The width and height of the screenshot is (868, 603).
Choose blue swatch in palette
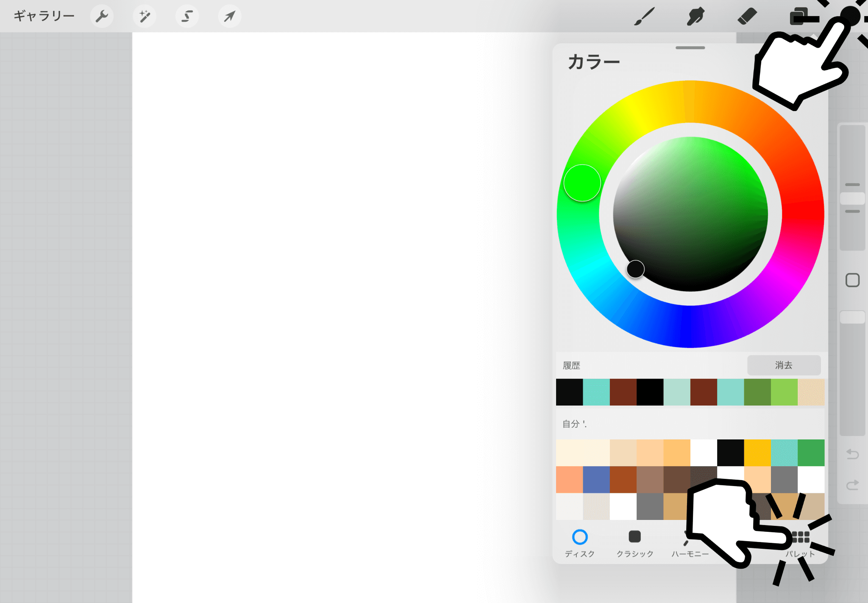[596, 479]
